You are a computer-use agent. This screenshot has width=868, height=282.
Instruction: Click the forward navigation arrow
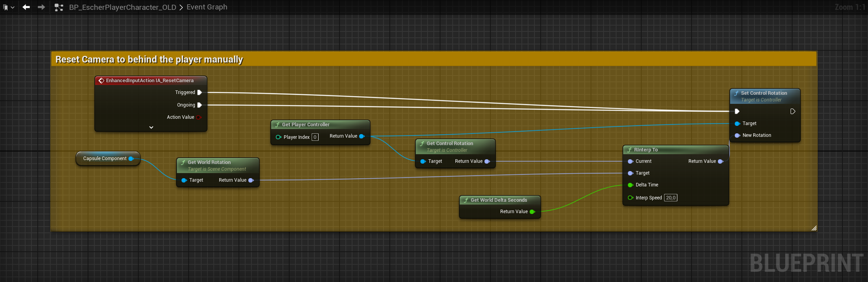(x=41, y=7)
